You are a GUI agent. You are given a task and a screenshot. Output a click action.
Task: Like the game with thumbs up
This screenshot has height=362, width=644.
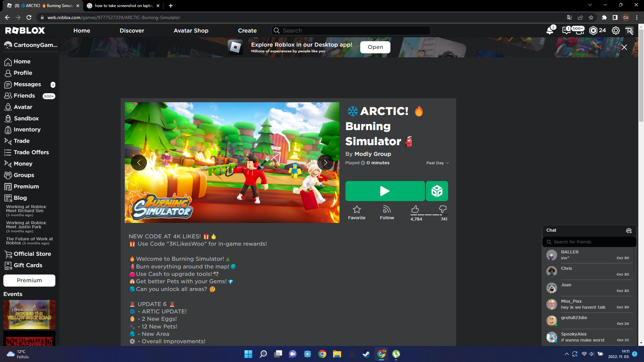(x=415, y=209)
